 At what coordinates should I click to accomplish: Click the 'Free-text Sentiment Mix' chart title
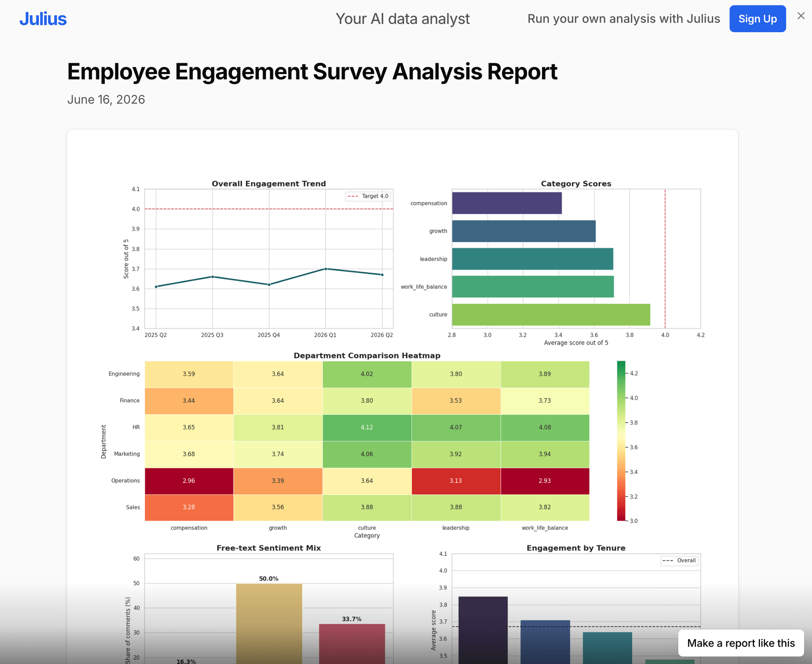pyautogui.click(x=269, y=548)
